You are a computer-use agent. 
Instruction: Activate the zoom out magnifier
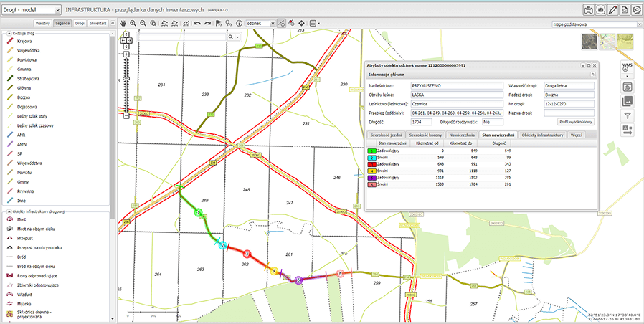tap(143, 23)
